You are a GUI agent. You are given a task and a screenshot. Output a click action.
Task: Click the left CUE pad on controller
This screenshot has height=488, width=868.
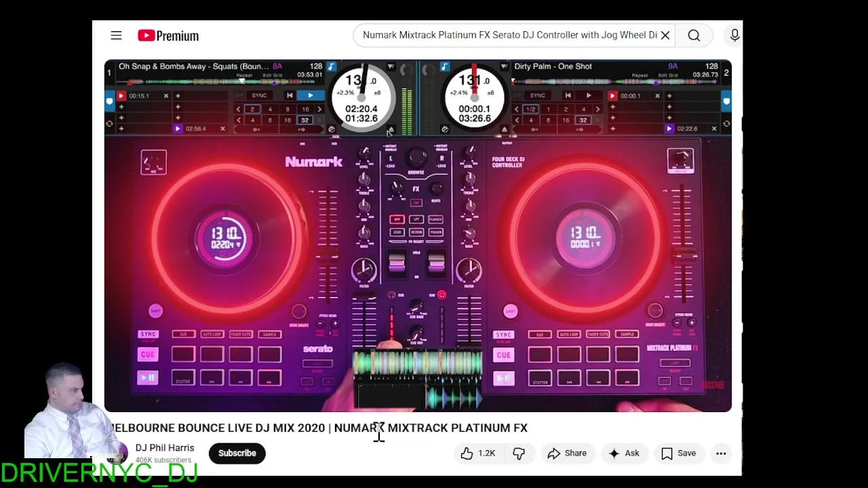147,354
